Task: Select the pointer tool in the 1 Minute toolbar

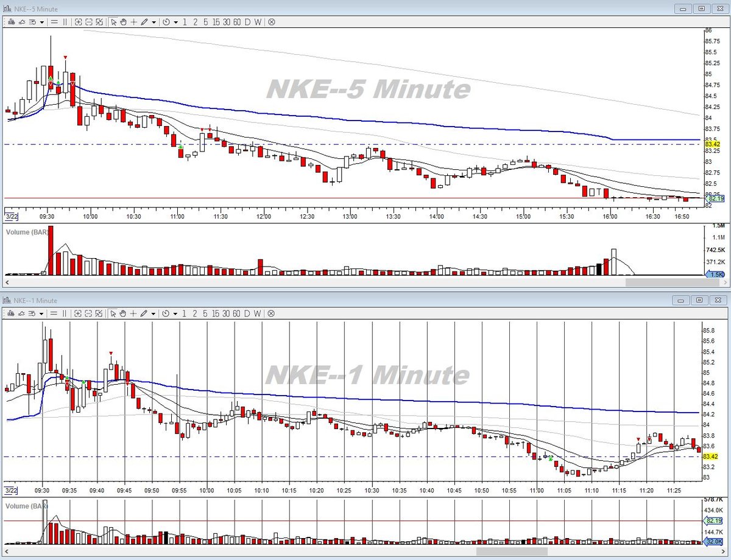Action: 113,313
